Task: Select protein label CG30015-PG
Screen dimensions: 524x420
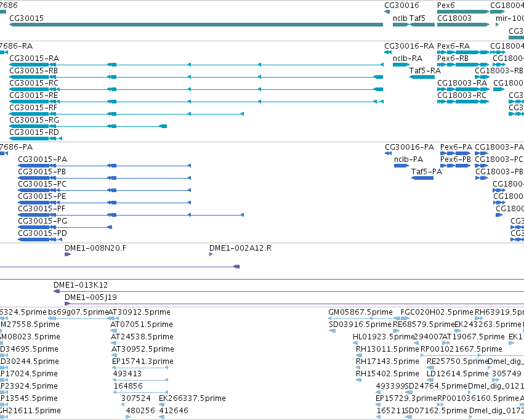Action: (42, 221)
